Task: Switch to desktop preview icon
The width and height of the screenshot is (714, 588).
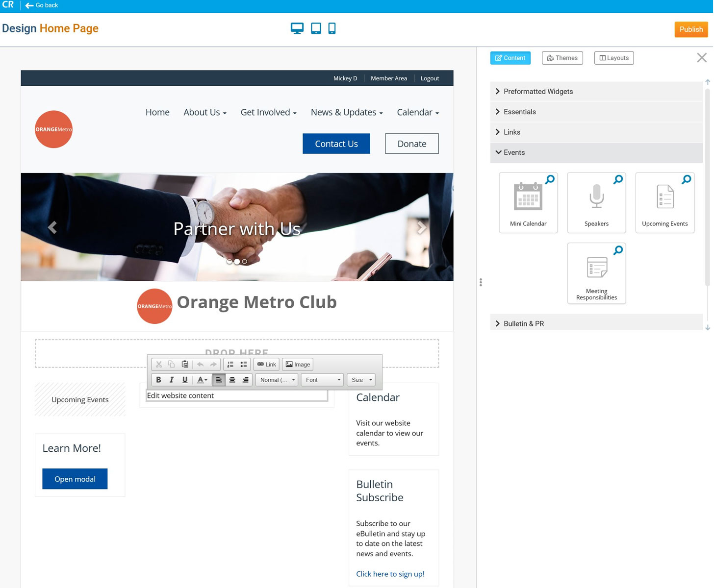Action: pos(297,28)
